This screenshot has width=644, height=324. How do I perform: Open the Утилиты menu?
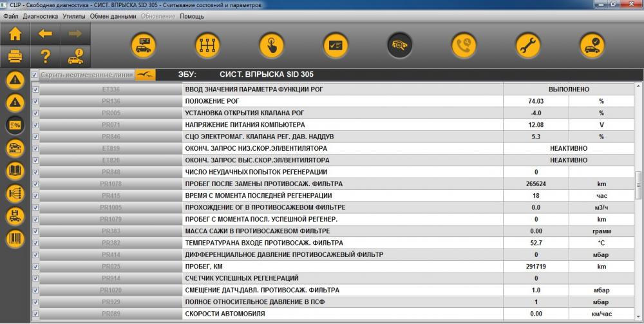point(74,17)
